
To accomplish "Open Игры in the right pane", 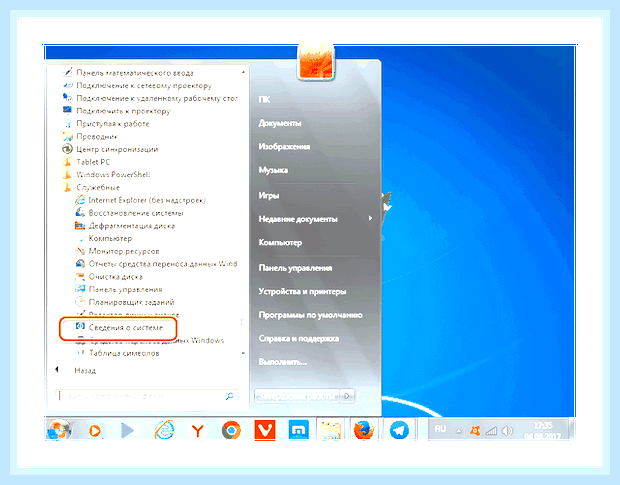I will click(269, 195).
